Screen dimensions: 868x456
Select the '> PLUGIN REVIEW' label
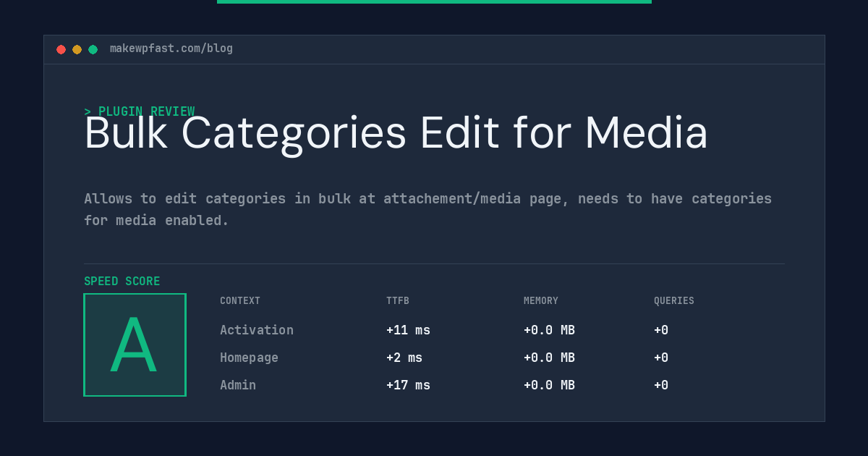pos(140,111)
